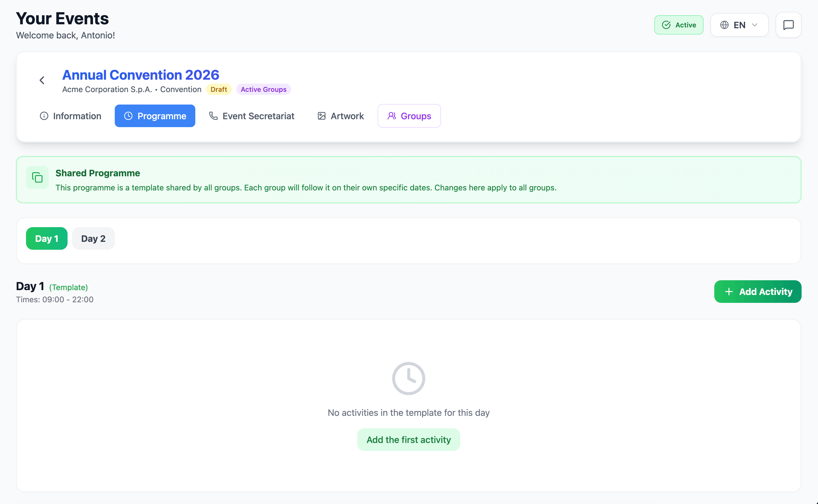The image size is (818, 504).
Task: Click the Shared Programme copy icon
Action: click(37, 177)
